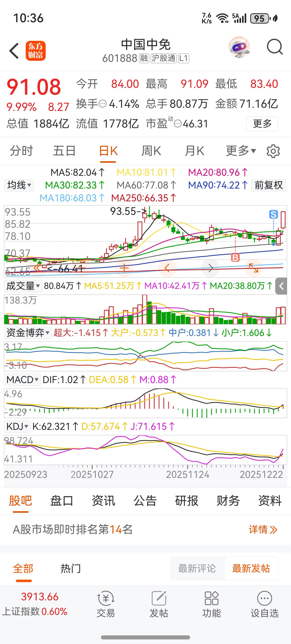Tap the MA5:82.04 label

point(78,173)
